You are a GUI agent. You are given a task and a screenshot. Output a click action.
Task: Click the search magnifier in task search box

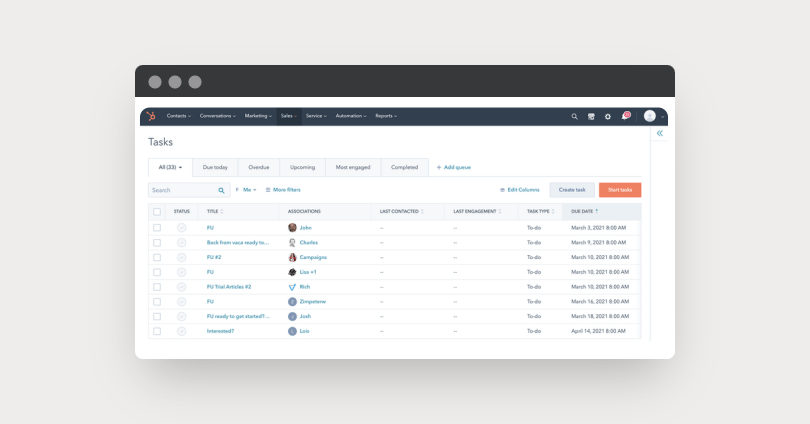tap(221, 190)
